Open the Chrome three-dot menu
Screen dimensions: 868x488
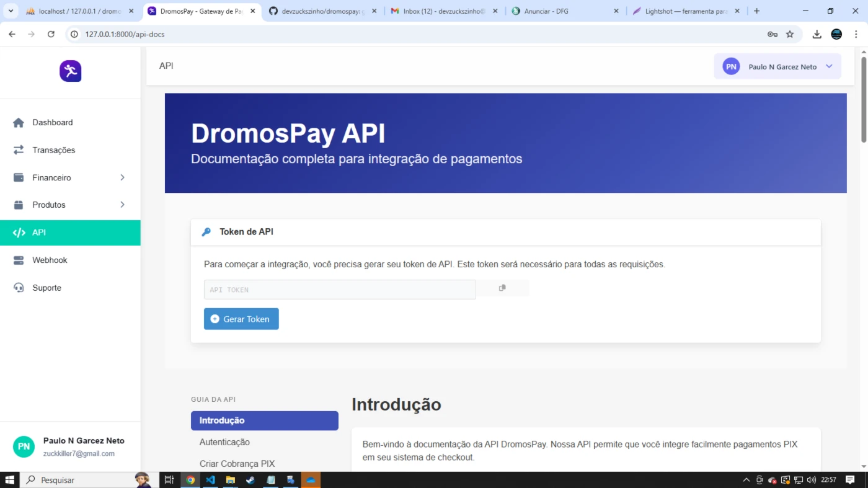tap(856, 34)
